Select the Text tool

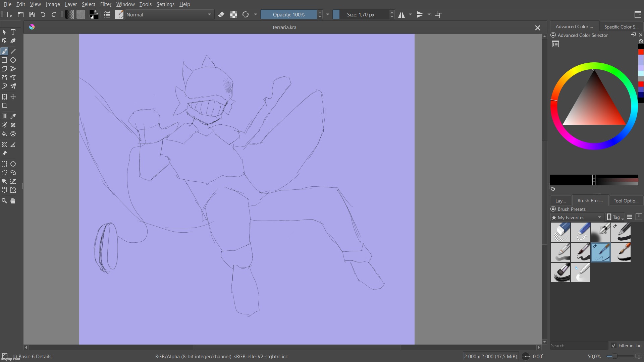[x=13, y=32]
